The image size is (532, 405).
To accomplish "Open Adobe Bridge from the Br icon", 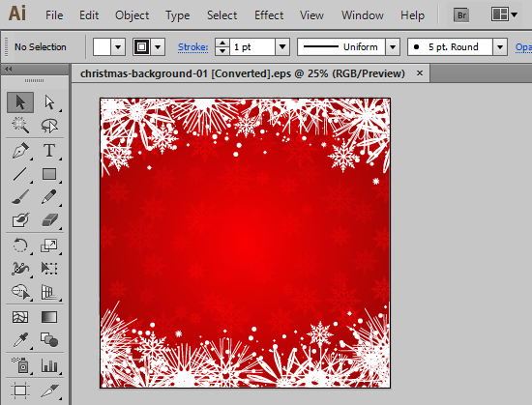I will click(x=461, y=15).
